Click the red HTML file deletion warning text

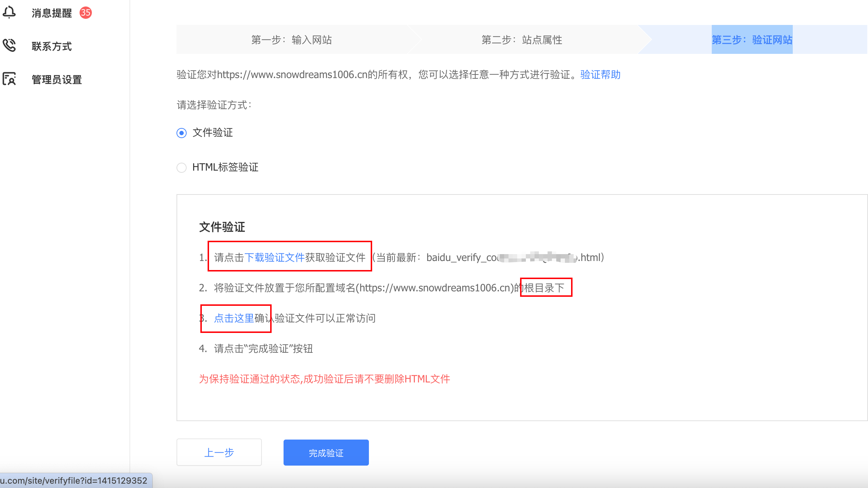(x=324, y=379)
